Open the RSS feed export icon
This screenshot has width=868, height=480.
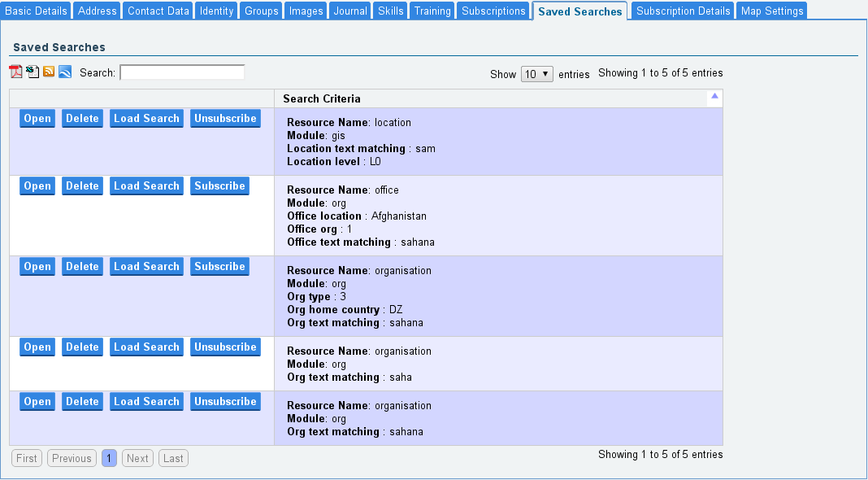(x=49, y=72)
